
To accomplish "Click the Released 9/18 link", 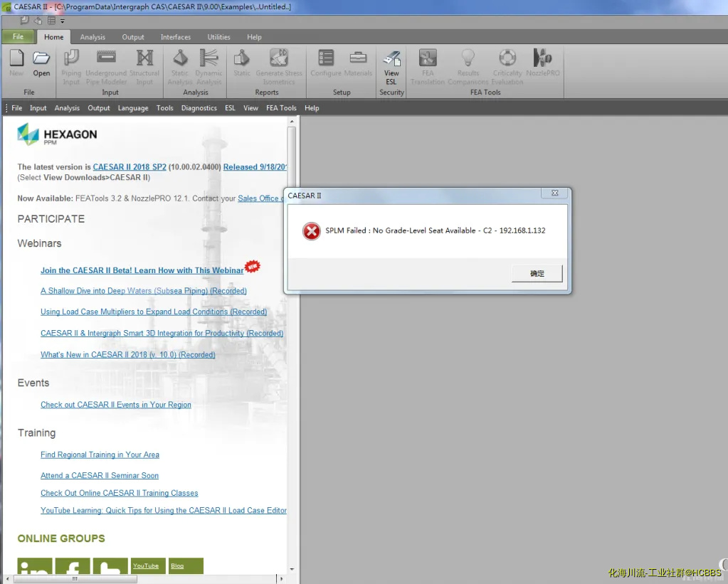I will 255,167.
